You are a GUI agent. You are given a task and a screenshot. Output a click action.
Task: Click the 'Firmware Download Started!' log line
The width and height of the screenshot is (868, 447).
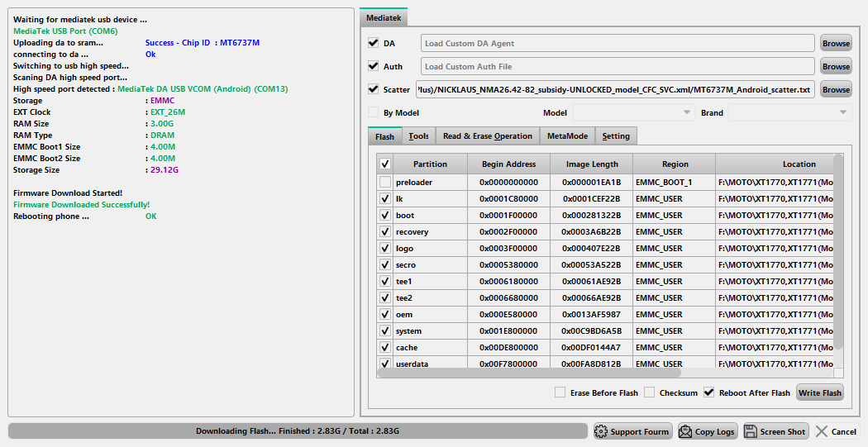[x=68, y=193]
